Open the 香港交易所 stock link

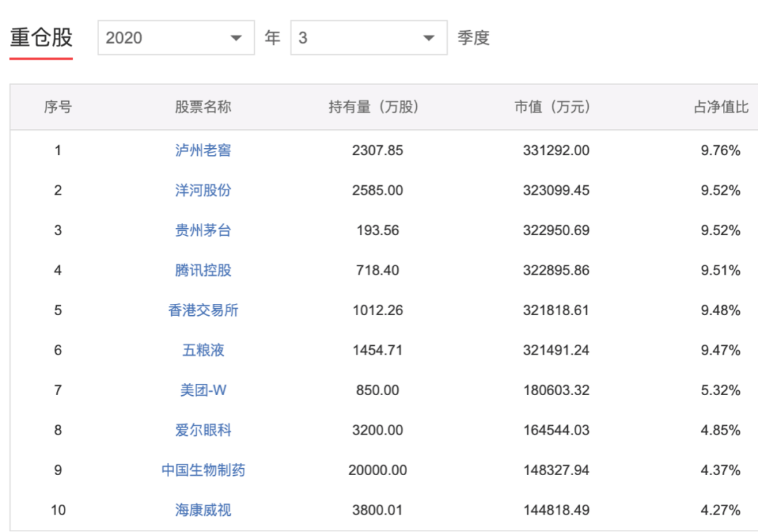[x=203, y=310]
